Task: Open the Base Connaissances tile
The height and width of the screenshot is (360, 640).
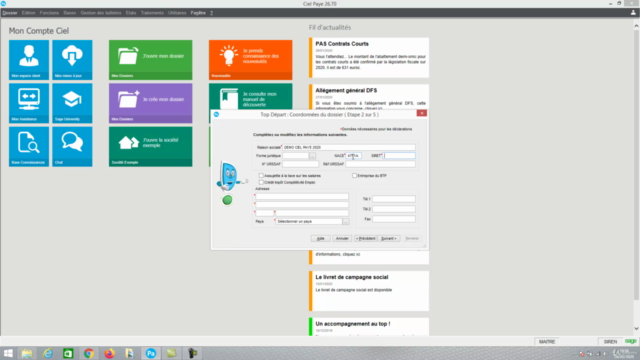Action: 29,147
